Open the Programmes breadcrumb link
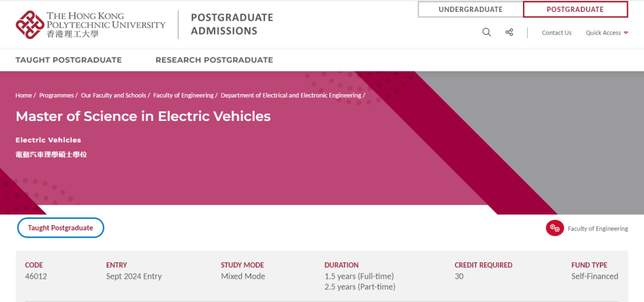The width and height of the screenshot is (644, 302). [56, 95]
